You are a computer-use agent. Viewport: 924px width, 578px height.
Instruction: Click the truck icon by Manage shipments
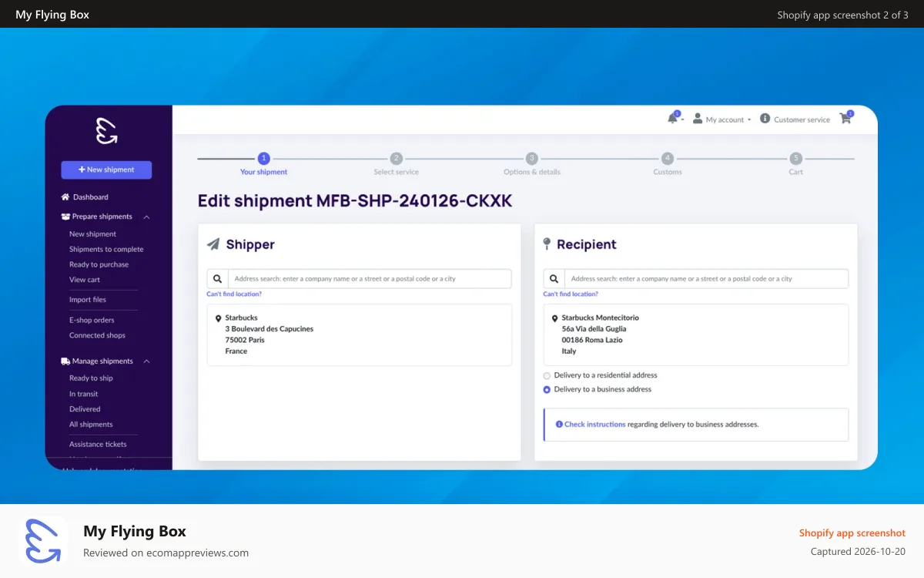pyautogui.click(x=65, y=361)
